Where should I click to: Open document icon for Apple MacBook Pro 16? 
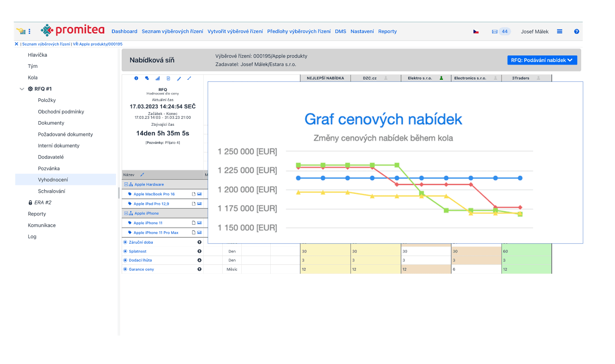193,194
